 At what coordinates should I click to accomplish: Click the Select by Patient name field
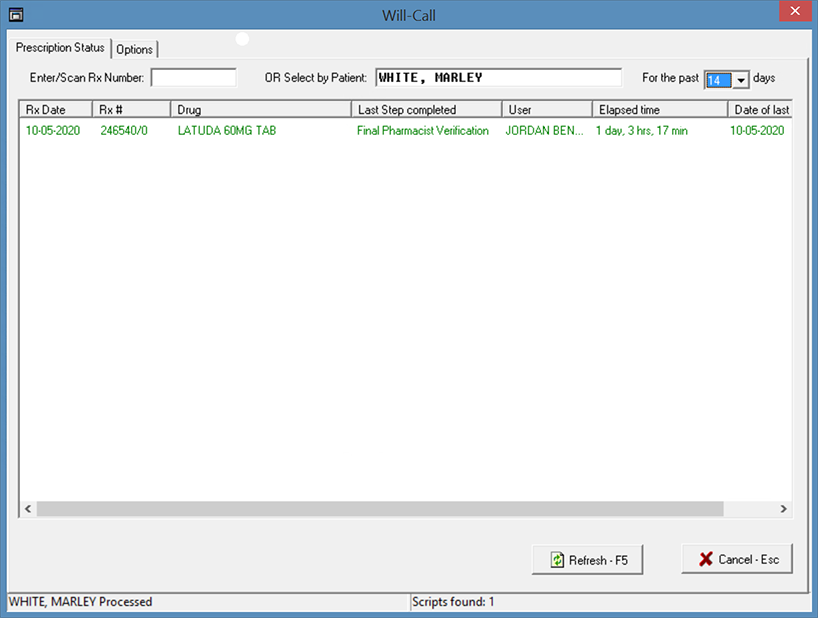click(x=498, y=78)
